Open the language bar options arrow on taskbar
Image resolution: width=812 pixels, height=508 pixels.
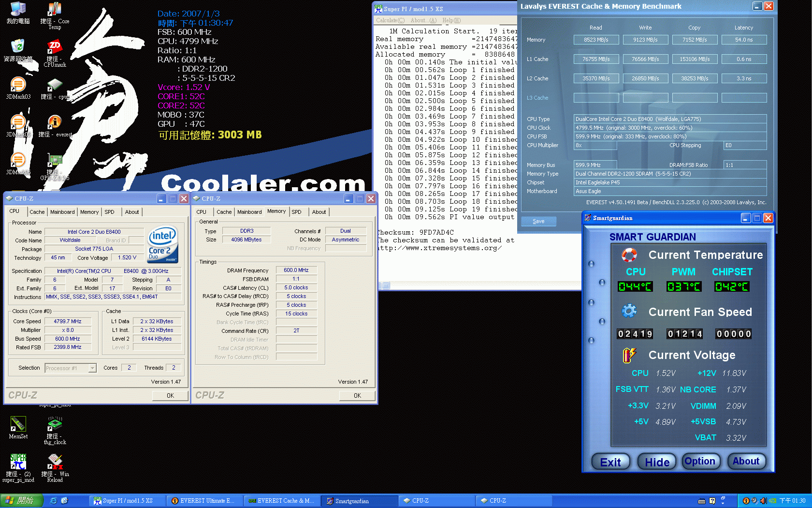coord(723,503)
